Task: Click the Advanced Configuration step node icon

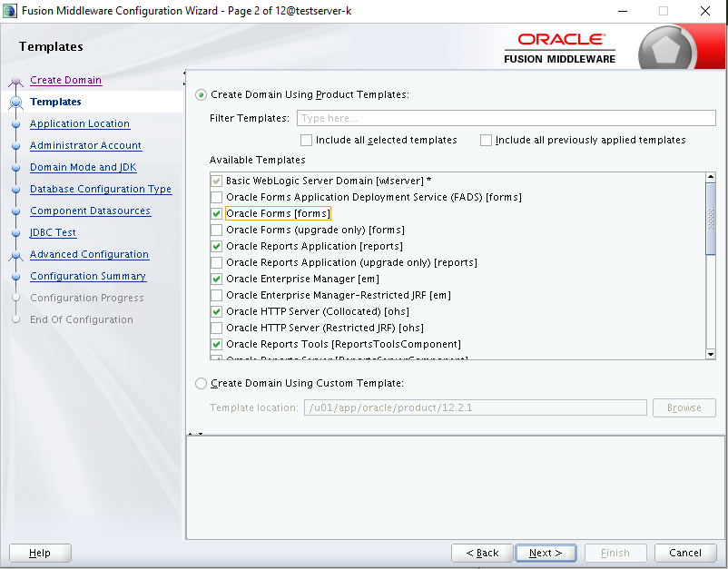Action: click(16, 255)
